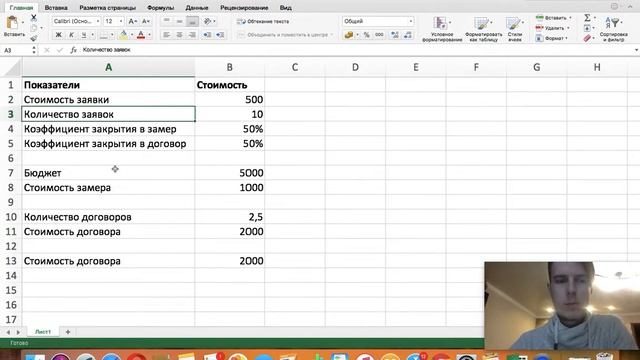Image resolution: width=640 pixels, height=360 pixels.
Task: Collapse the ribbon using the chevron
Action: pyautogui.click(x=630, y=7)
